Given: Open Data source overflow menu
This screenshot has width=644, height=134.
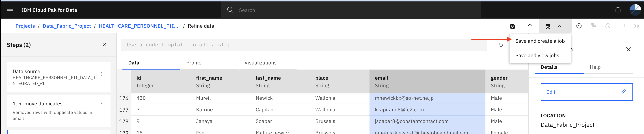Looking at the screenshot, I should point(102,74).
